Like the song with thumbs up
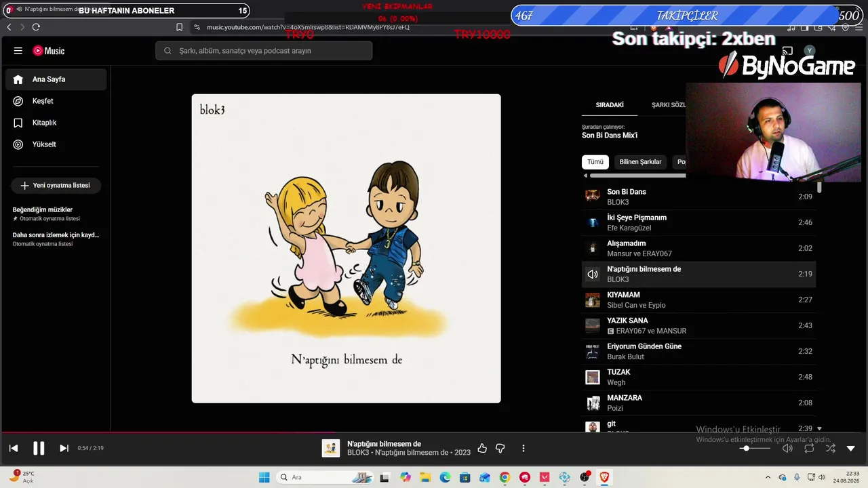 click(482, 448)
